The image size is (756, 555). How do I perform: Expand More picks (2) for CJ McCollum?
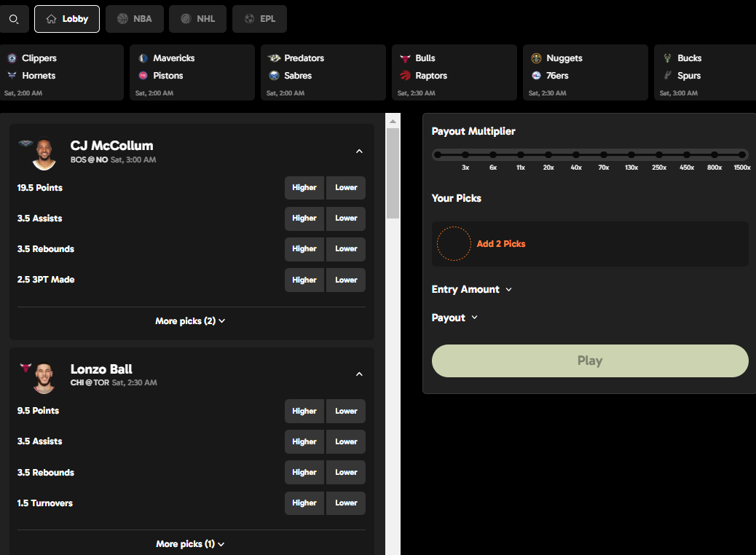coord(190,321)
